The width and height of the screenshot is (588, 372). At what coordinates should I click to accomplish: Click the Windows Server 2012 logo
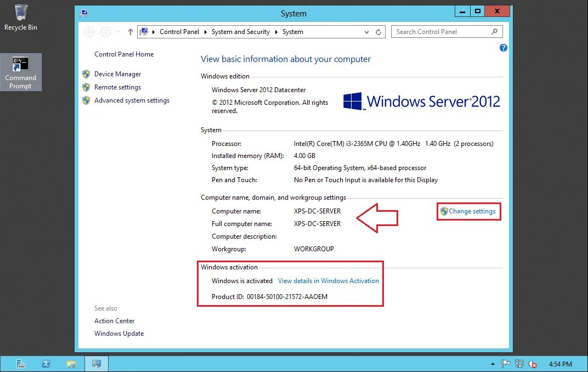click(421, 102)
